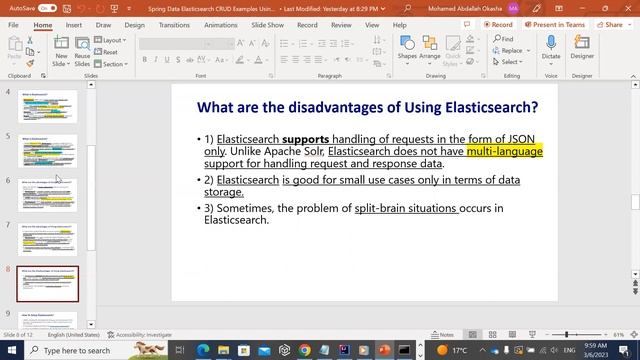The width and height of the screenshot is (640, 360).
Task: Switch to the Design tab
Action: 134,25
